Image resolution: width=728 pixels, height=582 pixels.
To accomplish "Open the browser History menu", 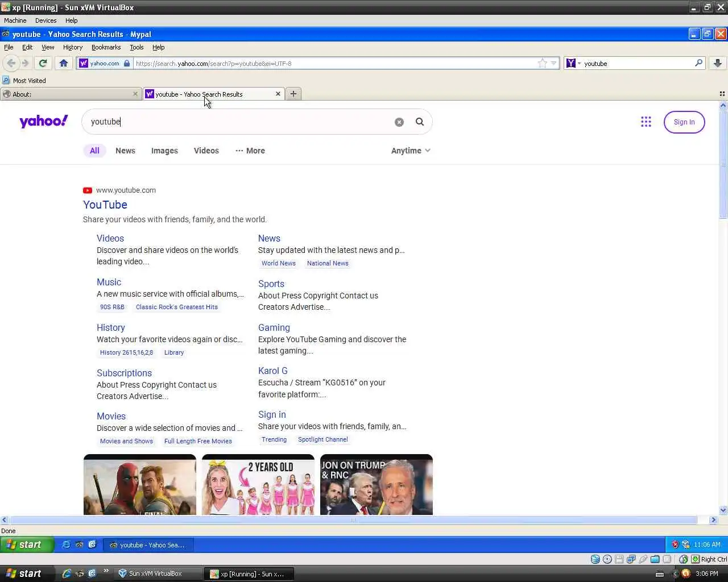I will [x=73, y=47].
